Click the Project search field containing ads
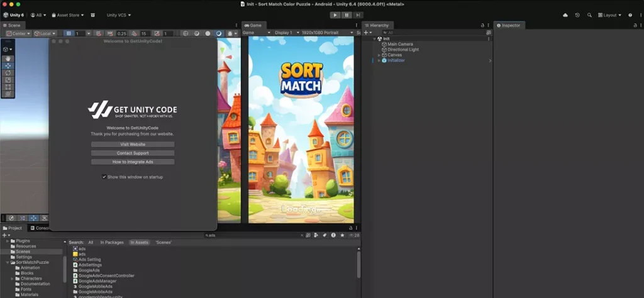The image size is (644, 298). [x=255, y=235]
